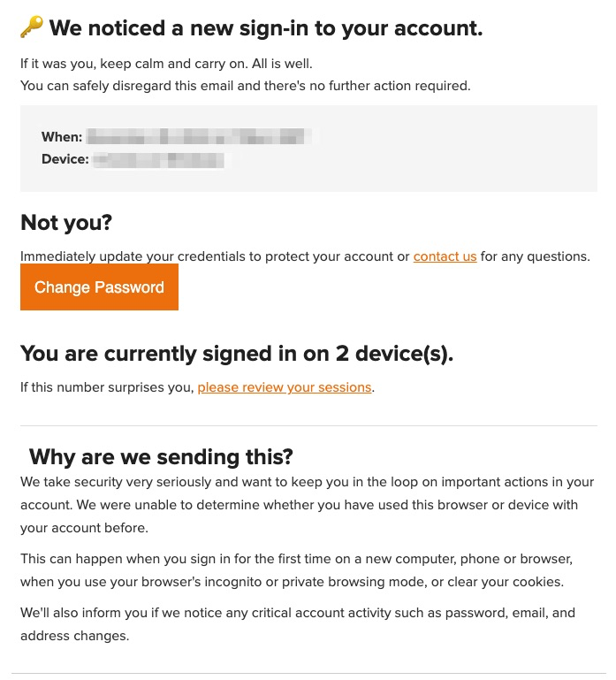Click the "Not you?" heading
The width and height of the screenshot is (616, 680).
[x=66, y=222]
